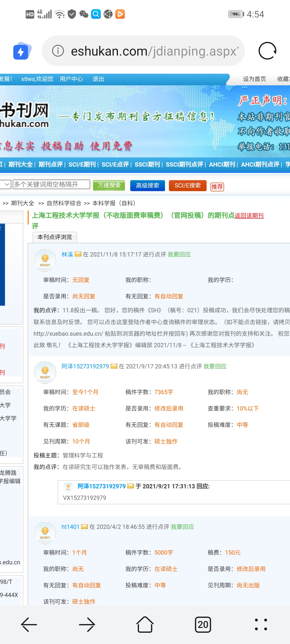Click the publication cycle value 10个月
Viewport: 290px width, 644px height.
[x=81, y=441]
